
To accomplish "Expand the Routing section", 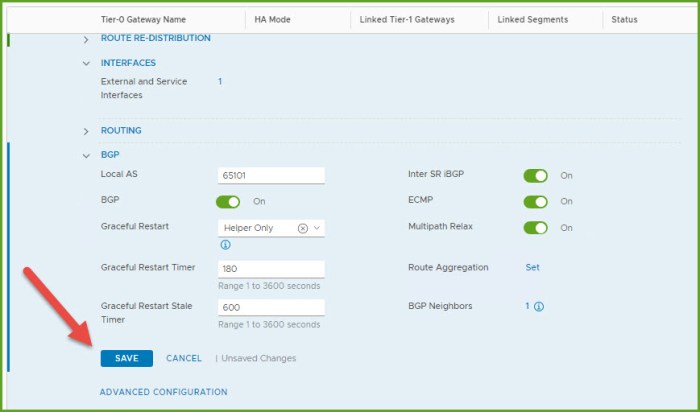I will point(86,131).
